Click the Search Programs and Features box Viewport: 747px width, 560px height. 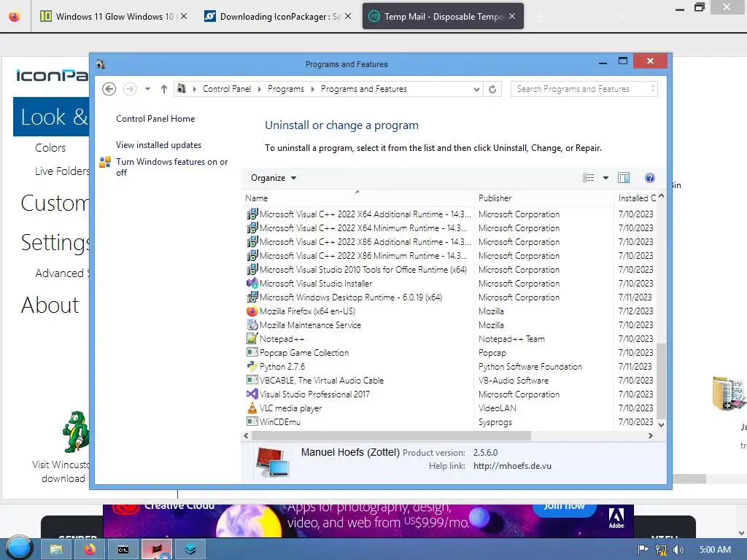click(x=584, y=89)
